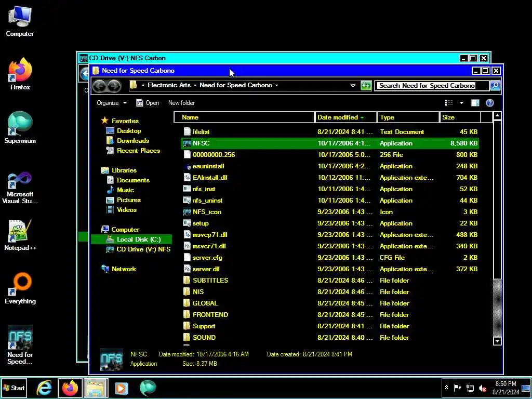Sort by the Type column header
This screenshot has width=532, height=399.
408,117
